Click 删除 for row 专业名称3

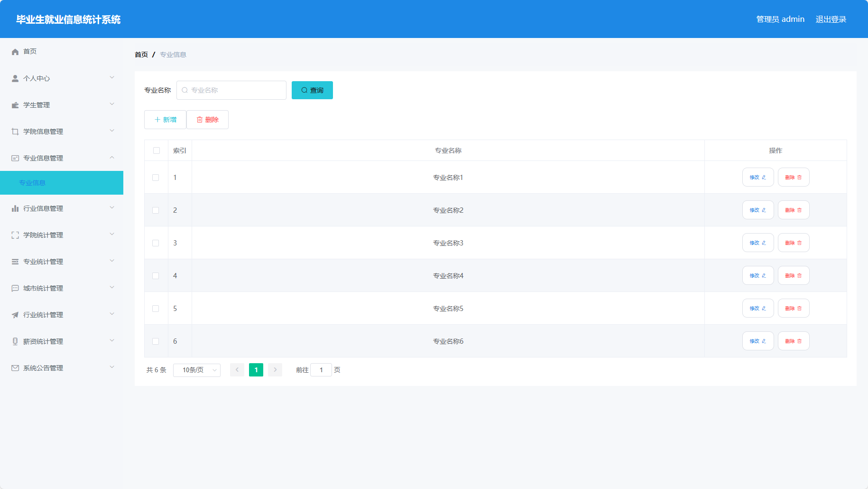tap(794, 243)
